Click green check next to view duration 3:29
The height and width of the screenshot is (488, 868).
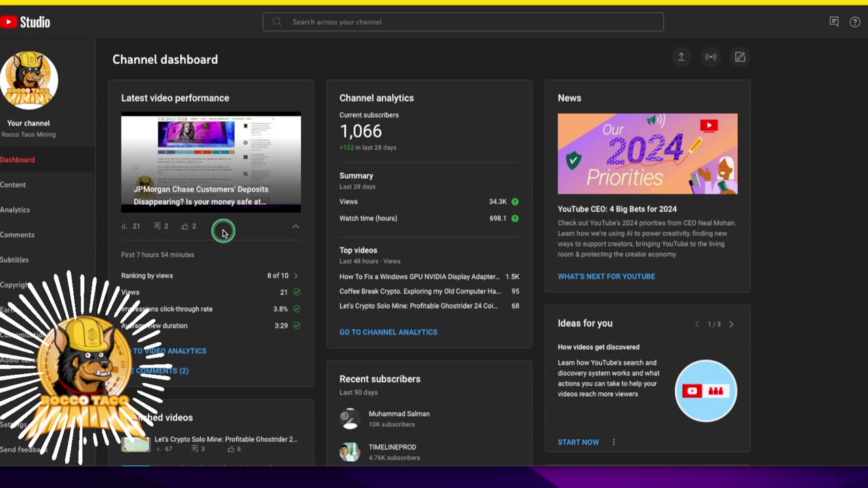[x=296, y=325]
